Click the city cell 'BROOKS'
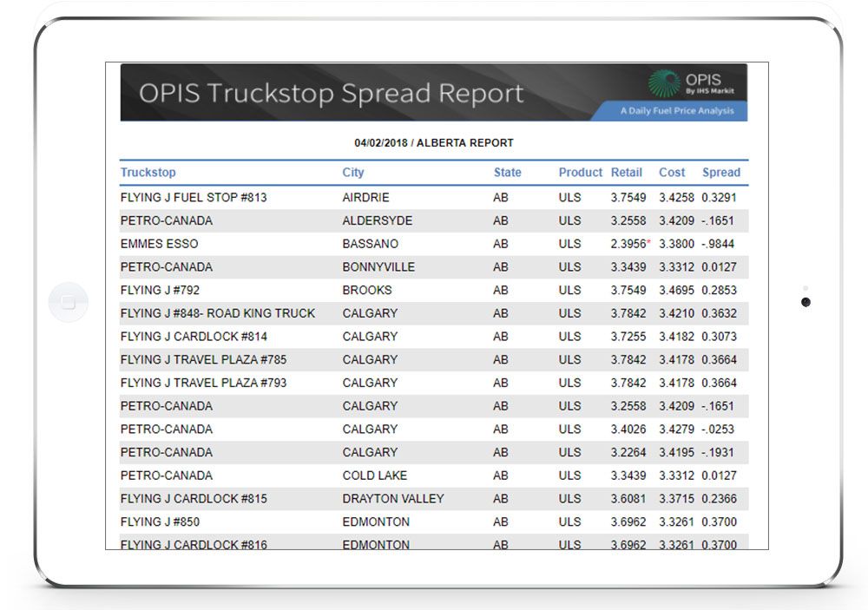 (x=366, y=290)
